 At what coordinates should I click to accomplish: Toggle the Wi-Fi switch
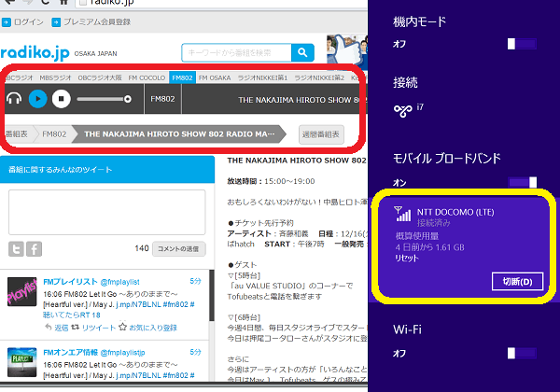click(522, 353)
